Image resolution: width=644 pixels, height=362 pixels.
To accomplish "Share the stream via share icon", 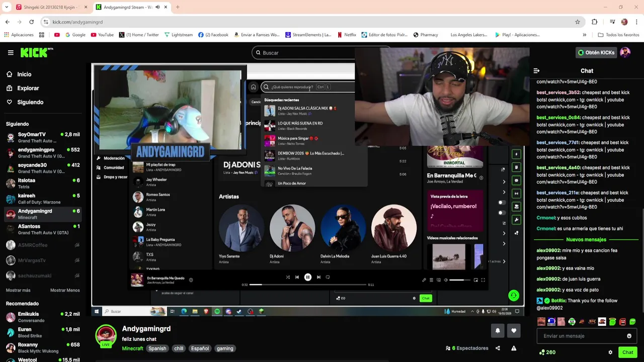I will coord(498,348).
